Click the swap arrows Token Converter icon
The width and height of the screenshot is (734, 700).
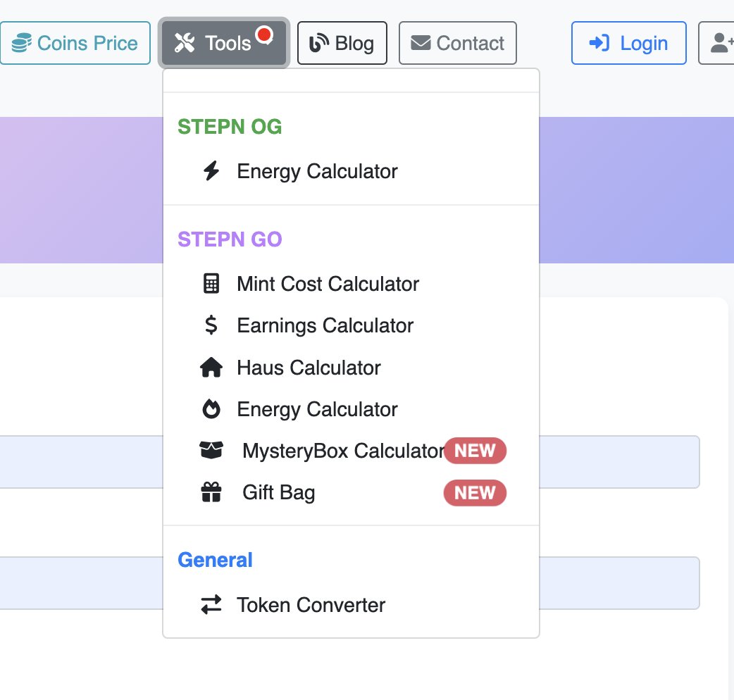coord(211,605)
